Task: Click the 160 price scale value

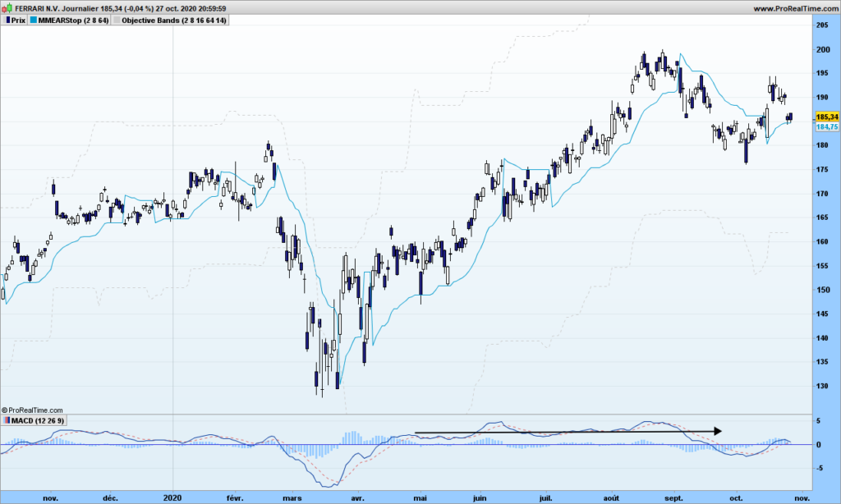Action: coord(821,242)
